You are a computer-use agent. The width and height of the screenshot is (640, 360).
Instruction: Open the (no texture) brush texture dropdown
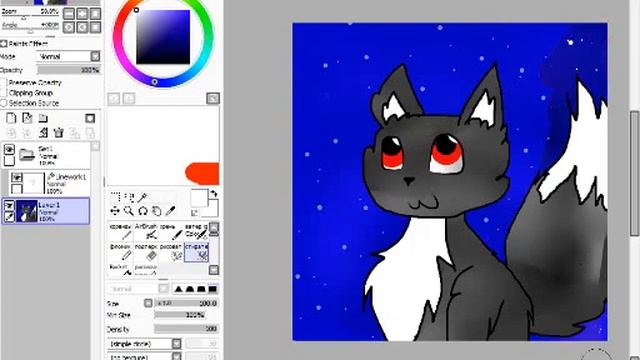(144, 356)
